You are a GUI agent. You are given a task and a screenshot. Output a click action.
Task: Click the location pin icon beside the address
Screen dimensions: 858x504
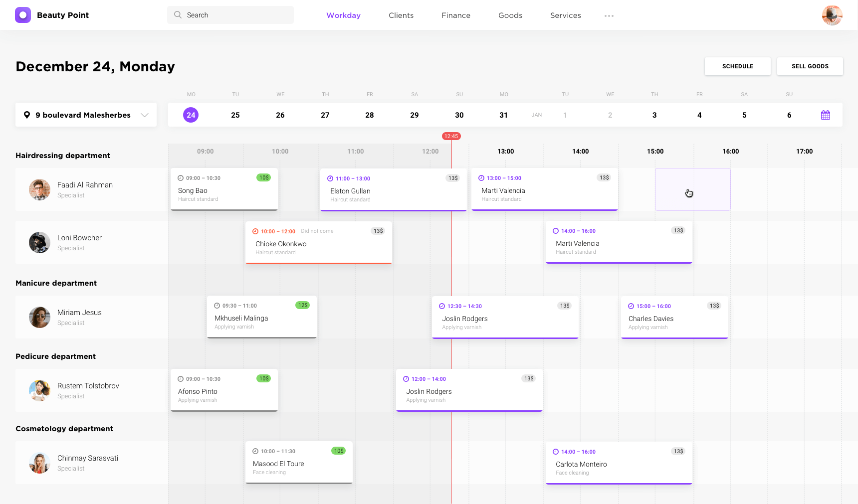coord(28,115)
